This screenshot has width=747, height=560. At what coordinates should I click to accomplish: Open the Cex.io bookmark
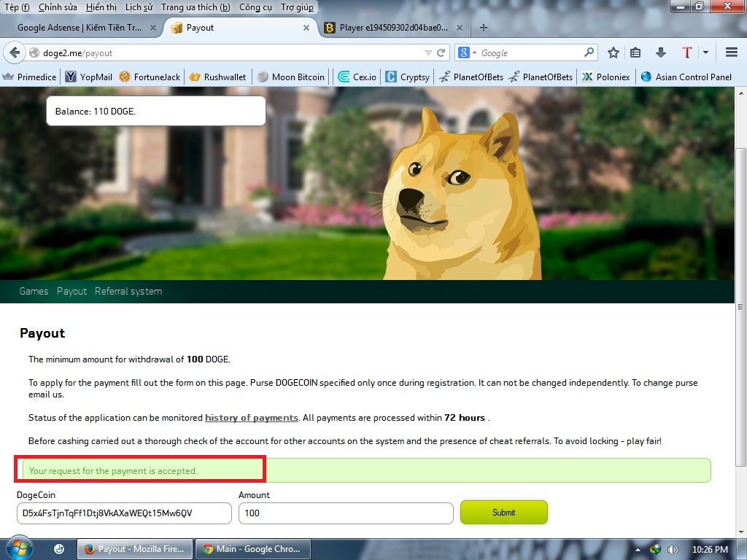click(x=357, y=77)
